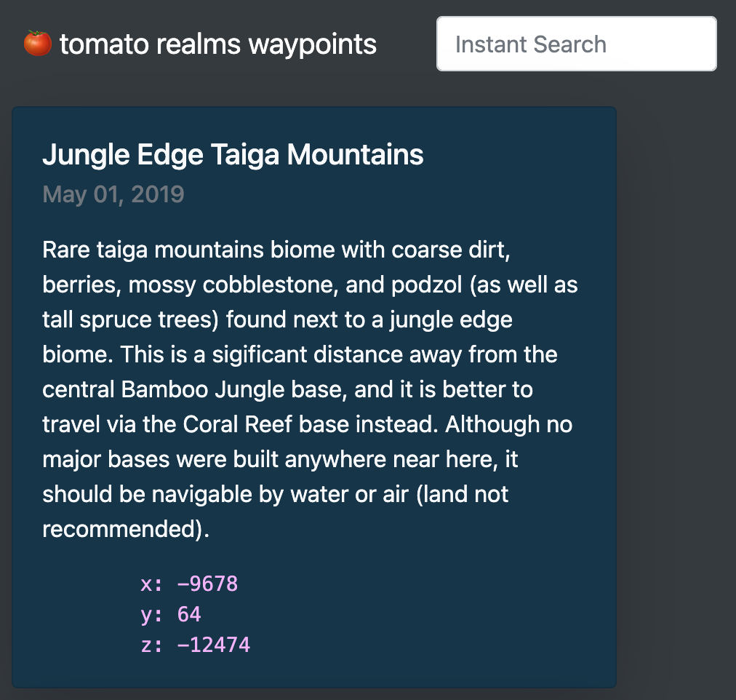This screenshot has width=736, height=700.
Task: Focus the Instant Search field
Action: 576,44
